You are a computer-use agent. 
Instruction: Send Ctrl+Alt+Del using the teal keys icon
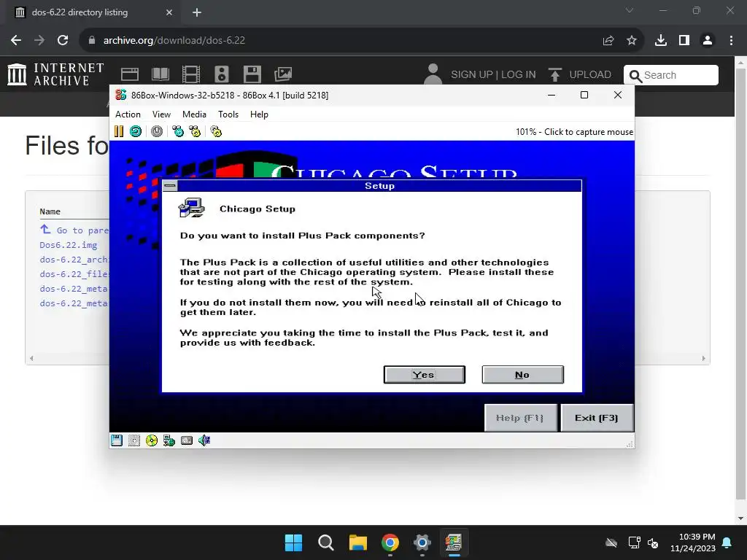click(178, 131)
